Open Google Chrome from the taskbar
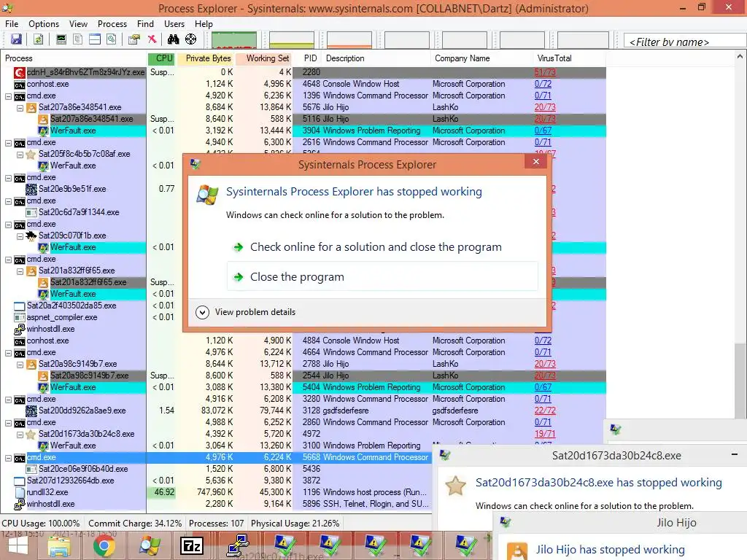747x560 pixels. (104, 546)
